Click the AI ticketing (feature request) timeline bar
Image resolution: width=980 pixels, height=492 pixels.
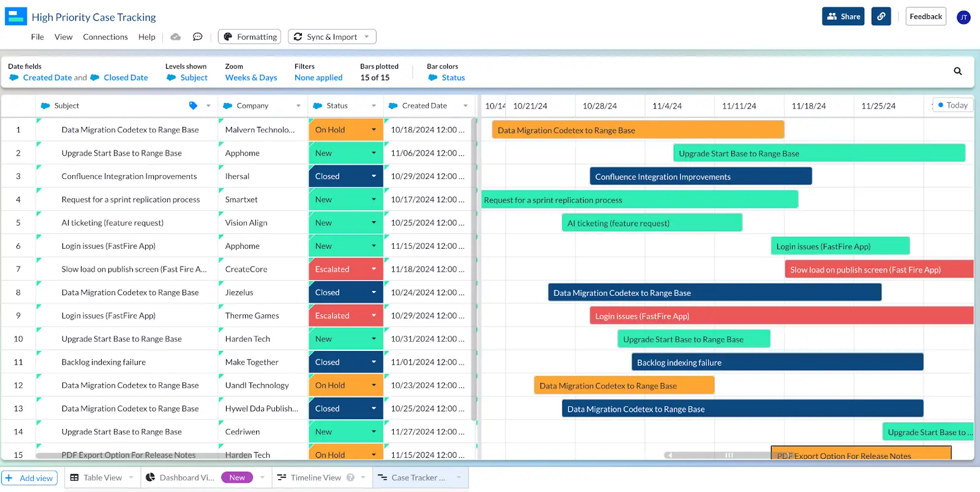tap(652, 223)
